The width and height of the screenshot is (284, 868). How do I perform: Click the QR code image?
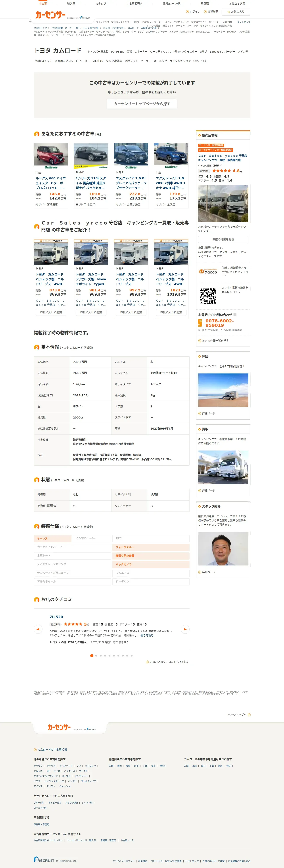point(208,296)
